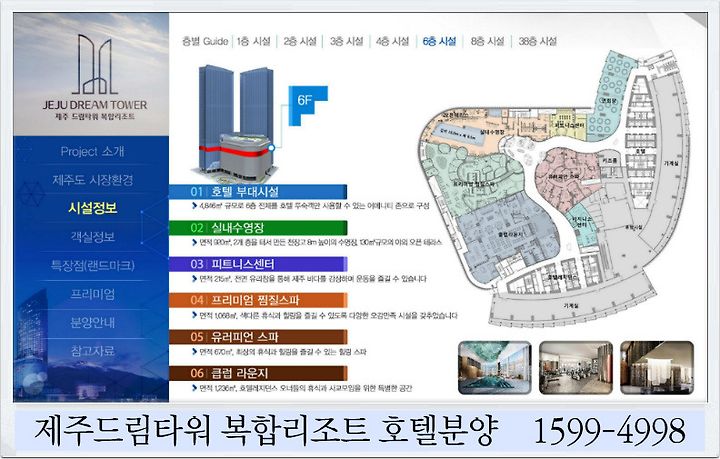
Task: Click the 면적 1,236㎡ lounge description text
Action: 305,388
